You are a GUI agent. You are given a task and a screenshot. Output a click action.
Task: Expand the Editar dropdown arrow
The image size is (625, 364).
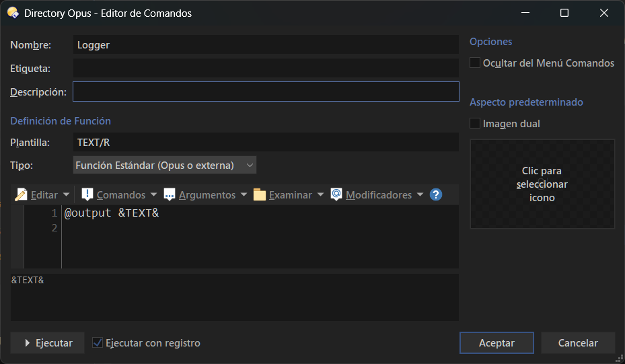coord(66,194)
